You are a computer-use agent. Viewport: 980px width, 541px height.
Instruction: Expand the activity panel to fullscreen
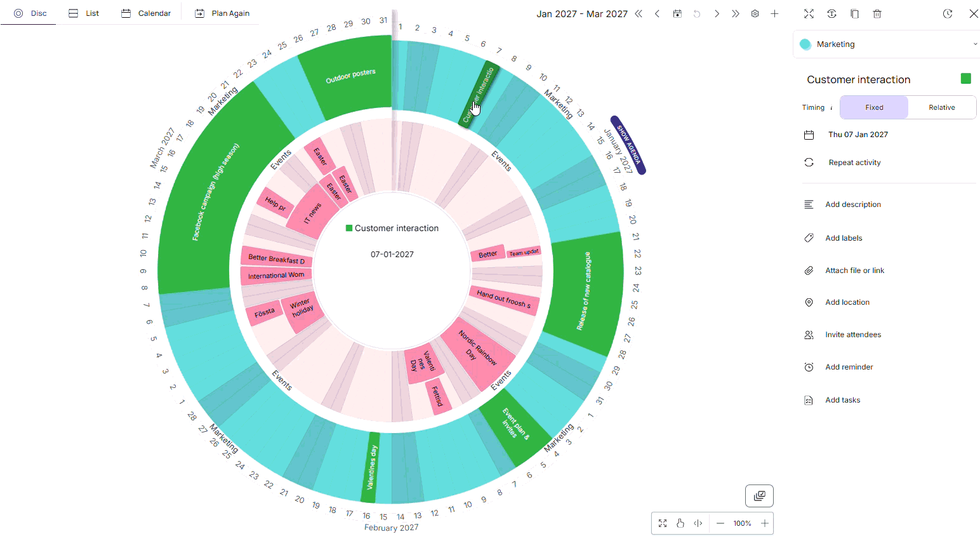click(809, 13)
